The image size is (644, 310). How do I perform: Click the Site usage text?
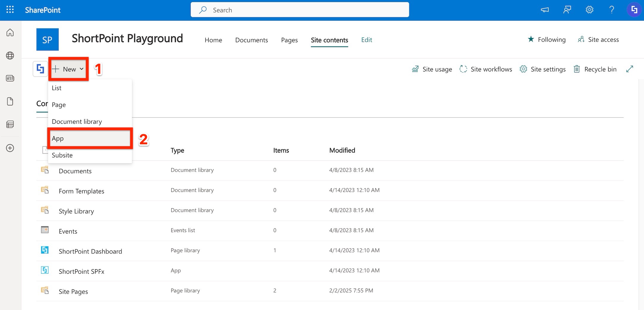tap(437, 69)
